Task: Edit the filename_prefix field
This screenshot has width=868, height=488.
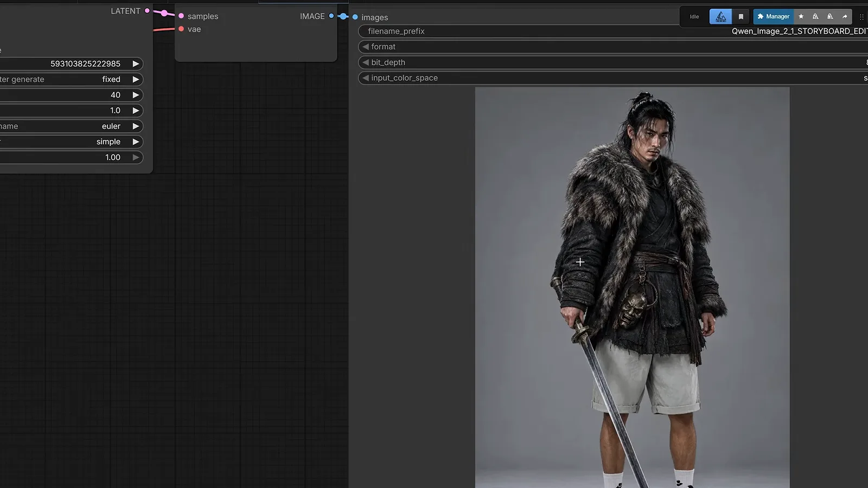Action: pyautogui.click(x=613, y=31)
